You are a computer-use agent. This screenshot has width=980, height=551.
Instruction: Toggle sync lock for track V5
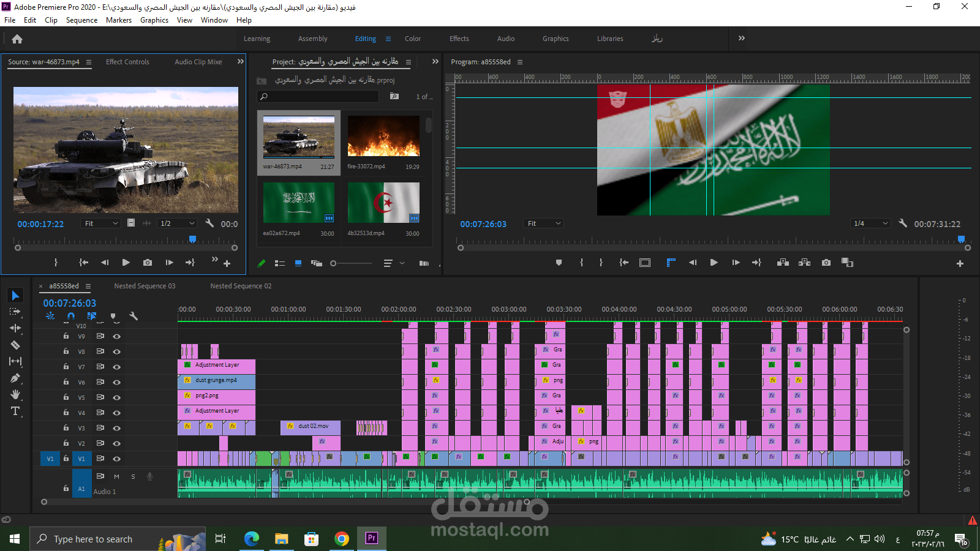[x=100, y=397]
